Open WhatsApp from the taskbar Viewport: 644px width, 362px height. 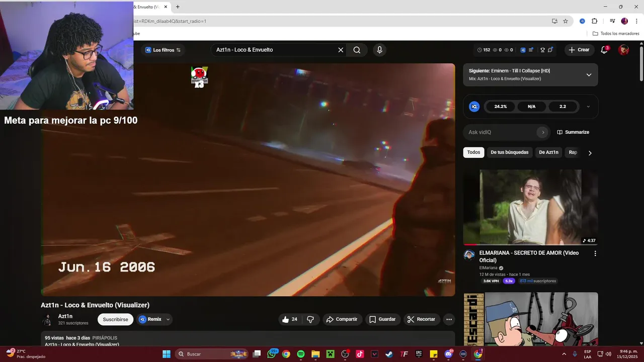pos(272,354)
